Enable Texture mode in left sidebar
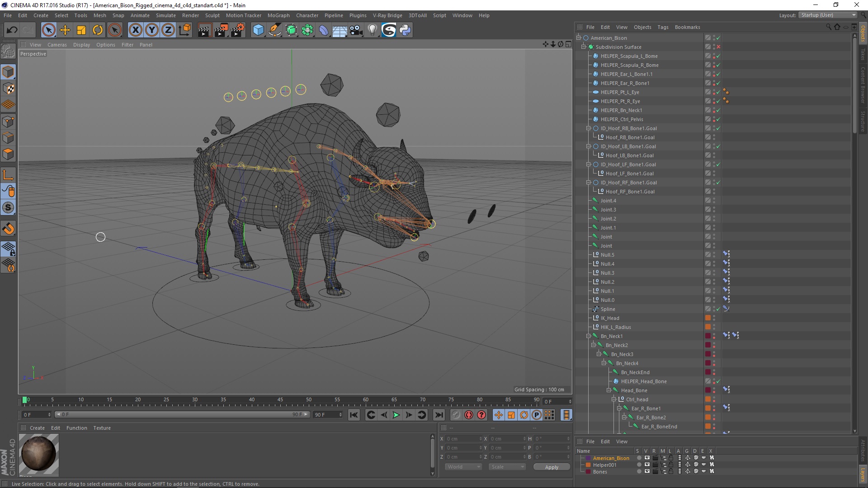 [x=8, y=89]
